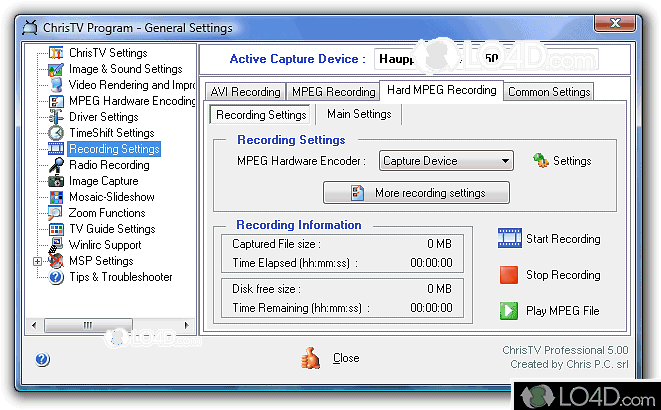Viewport: 661px width, 410px height.
Task: Click the encoder Settings gear icon
Action: pos(541,161)
